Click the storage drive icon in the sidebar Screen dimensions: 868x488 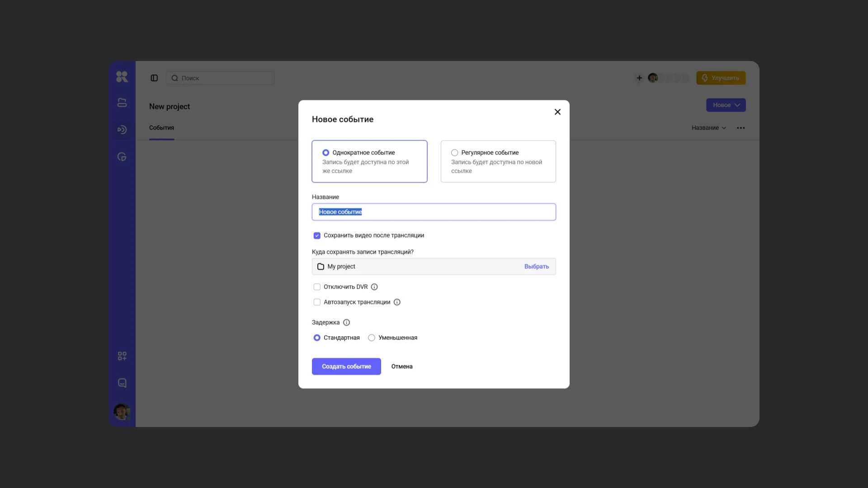point(122,103)
